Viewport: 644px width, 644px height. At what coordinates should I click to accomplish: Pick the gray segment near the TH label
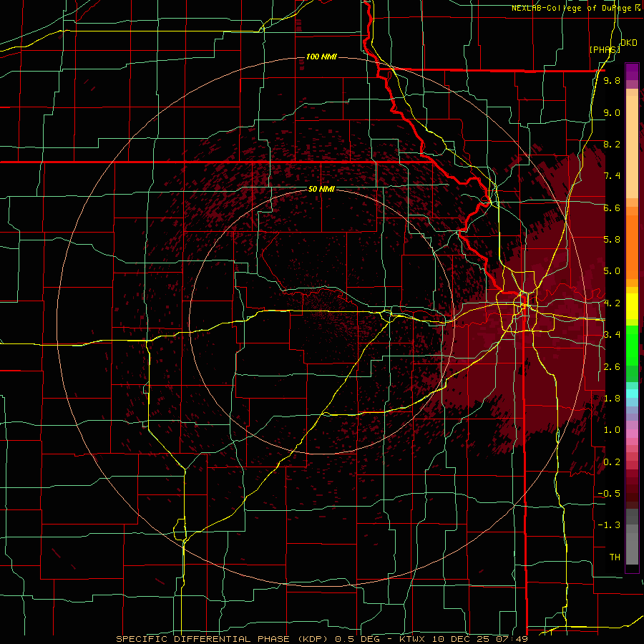[632, 548]
